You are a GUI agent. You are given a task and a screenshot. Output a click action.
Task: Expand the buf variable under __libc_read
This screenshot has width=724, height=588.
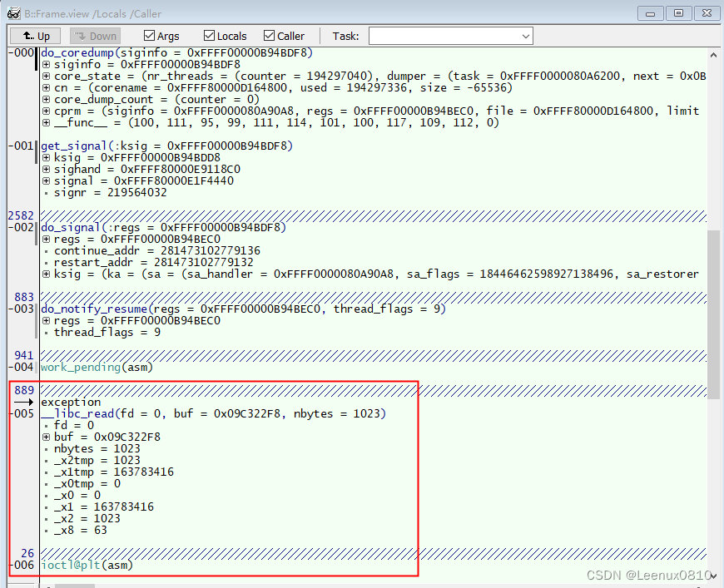pos(47,437)
